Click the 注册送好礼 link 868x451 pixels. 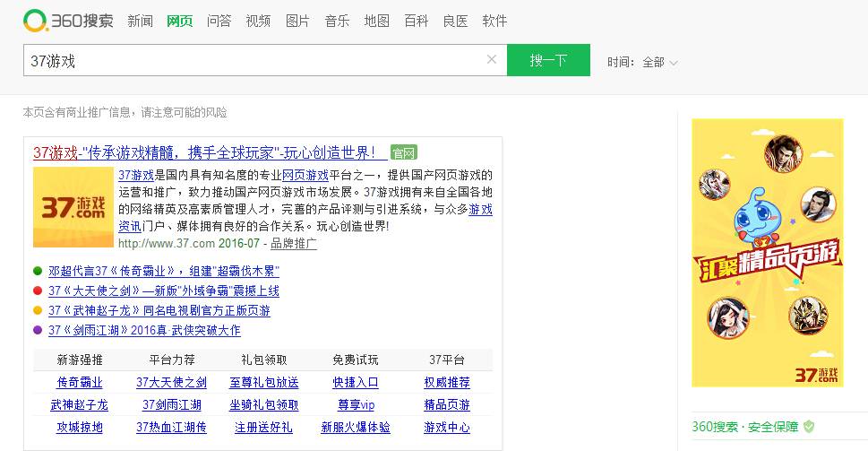[263, 427]
